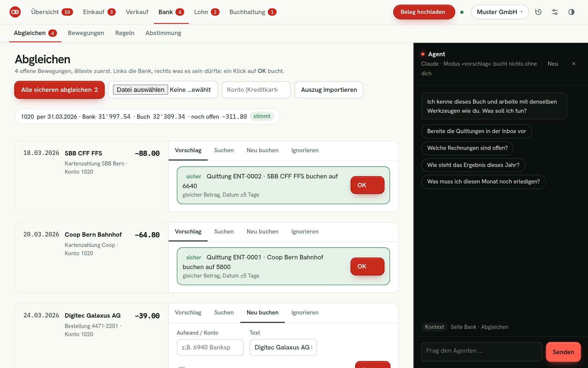Confirm OK for Quittung ENT-0002 suggestion
This screenshot has width=588, height=368.
click(367, 185)
